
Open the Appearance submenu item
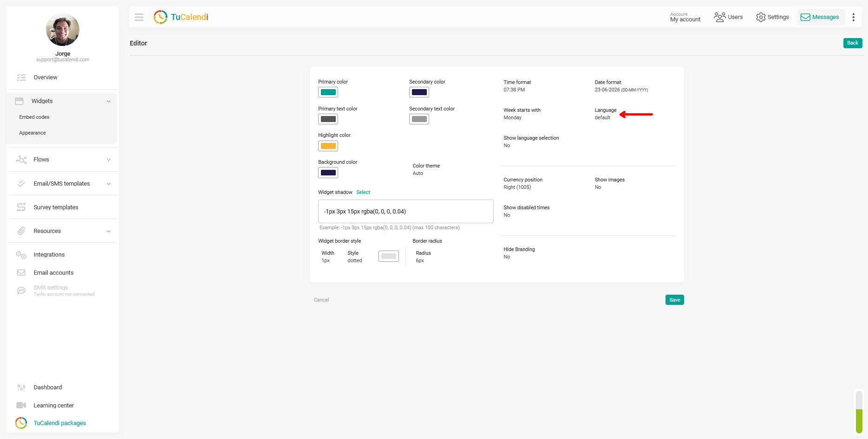pyautogui.click(x=33, y=133)
